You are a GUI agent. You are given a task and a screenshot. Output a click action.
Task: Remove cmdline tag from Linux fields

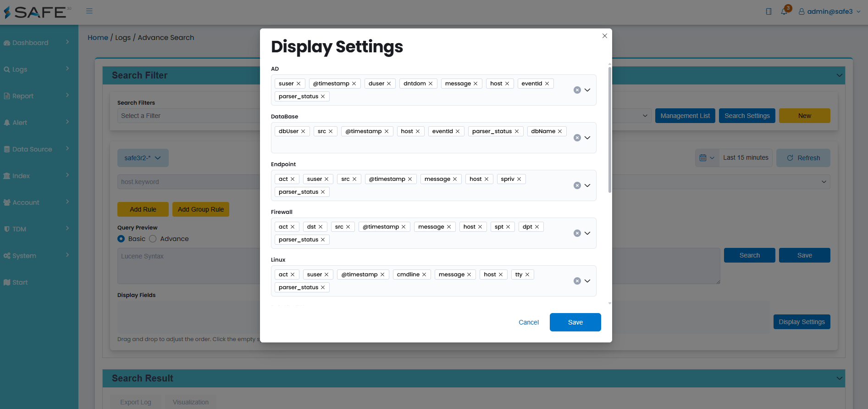(424, 275)
